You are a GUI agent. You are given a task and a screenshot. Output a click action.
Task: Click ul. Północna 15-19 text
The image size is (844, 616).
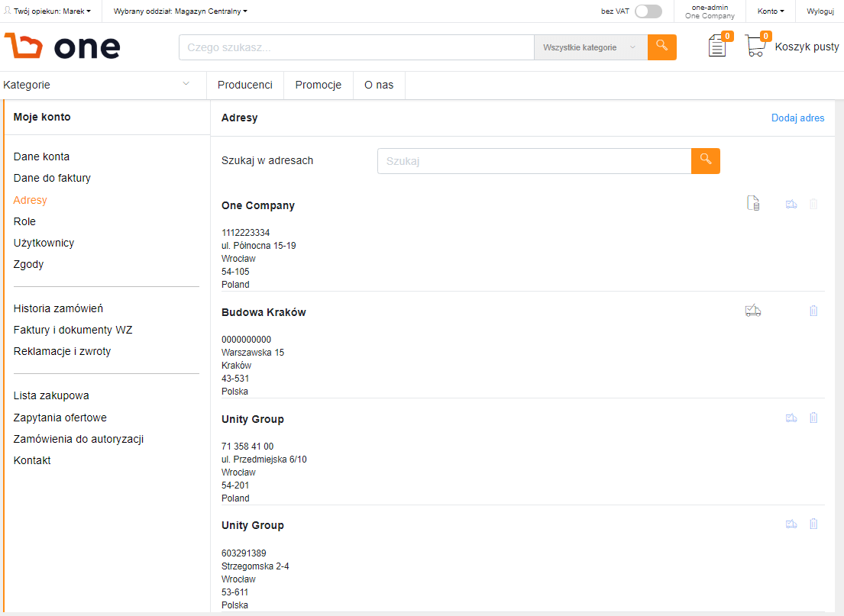click(259, 246)
